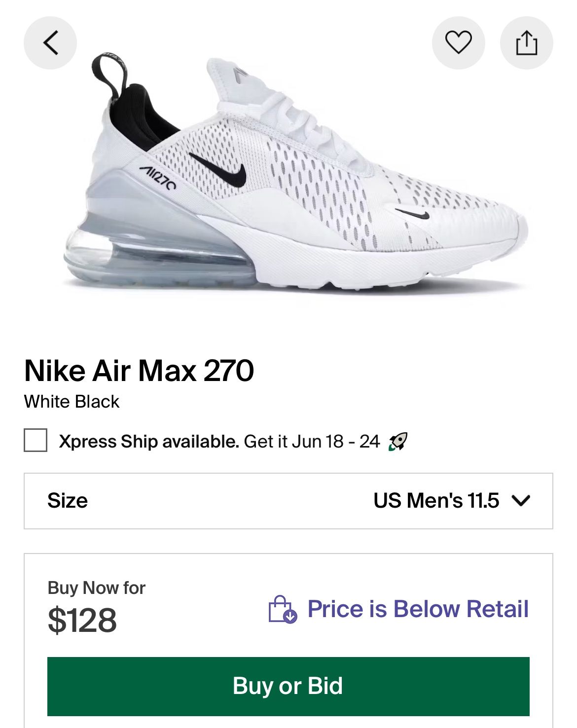Click the shopping bag price-drop icon
The height and width of the screenshot is (728, 577).
(283, 609)
